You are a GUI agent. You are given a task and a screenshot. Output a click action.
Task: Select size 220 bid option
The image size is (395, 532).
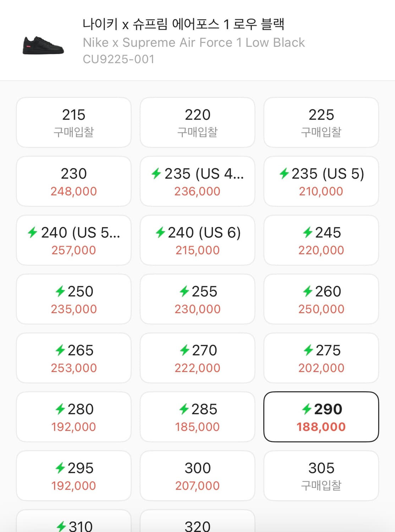coord(197,122)
